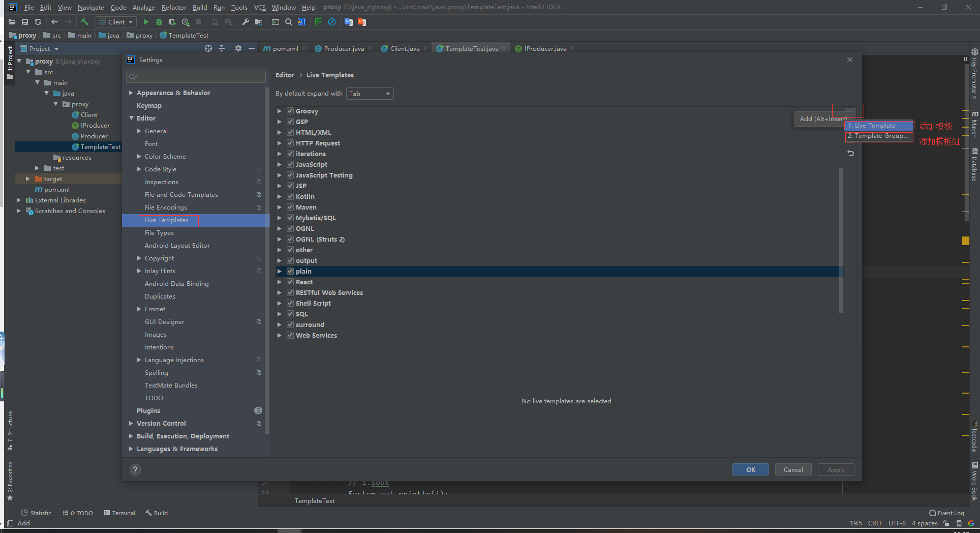Click the Cancel button
Image resolution: width=980 pixels, height=533 pixels.
793,469
